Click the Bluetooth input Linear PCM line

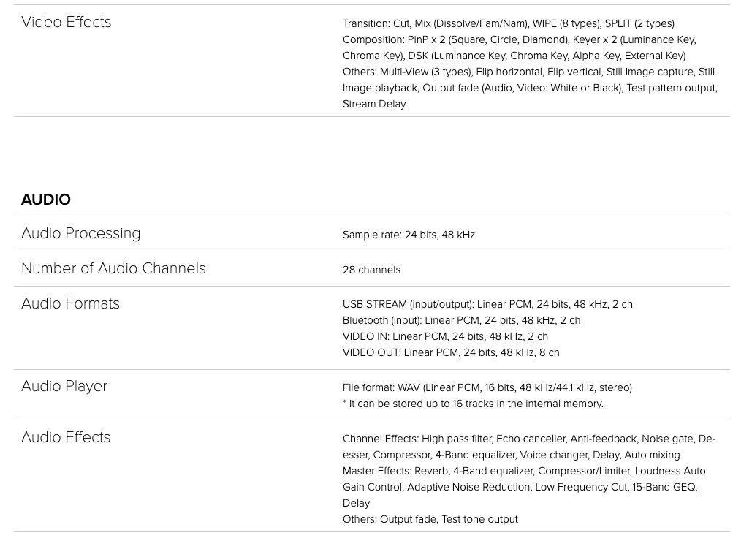coord(461,320)
